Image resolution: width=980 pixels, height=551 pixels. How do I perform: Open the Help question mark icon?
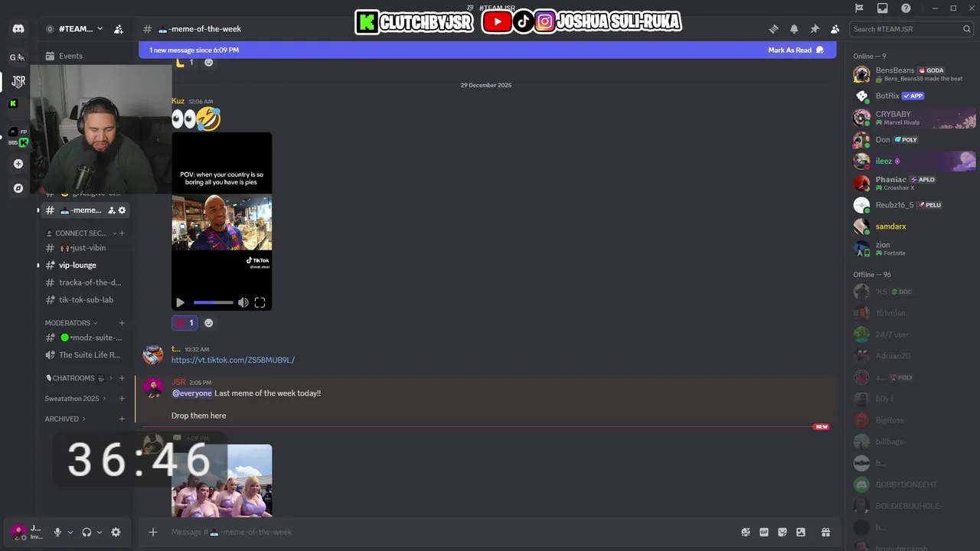point(906,8)
